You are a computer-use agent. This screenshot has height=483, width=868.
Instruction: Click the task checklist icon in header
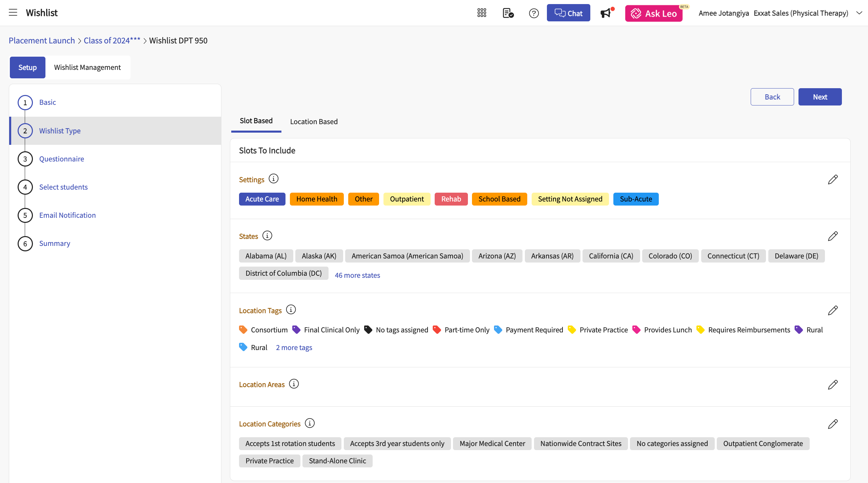pos(508,13)
